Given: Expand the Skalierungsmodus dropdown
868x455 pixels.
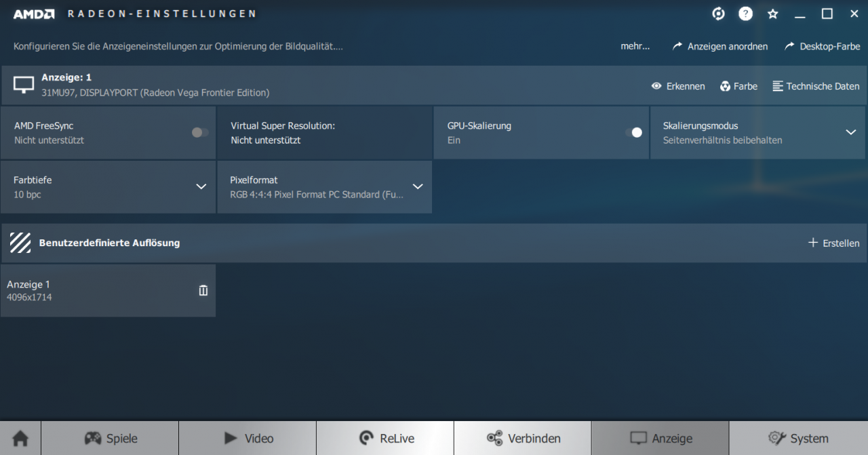Looking at the screenshot, I should (x=851, y=132).
